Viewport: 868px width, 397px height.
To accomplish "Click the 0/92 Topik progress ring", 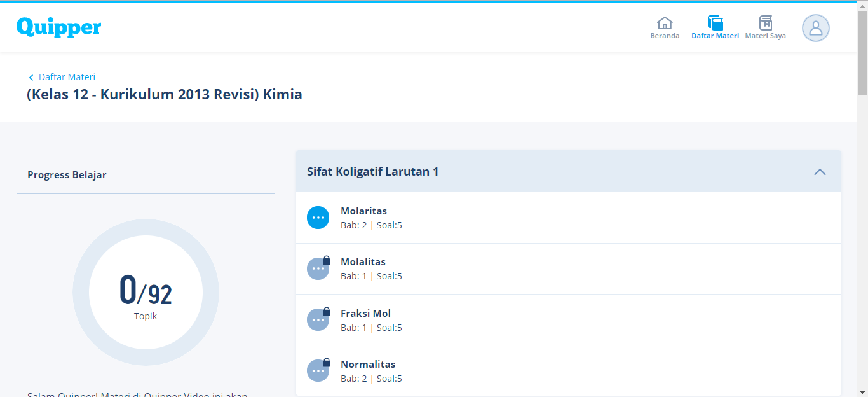I will 146,293.
